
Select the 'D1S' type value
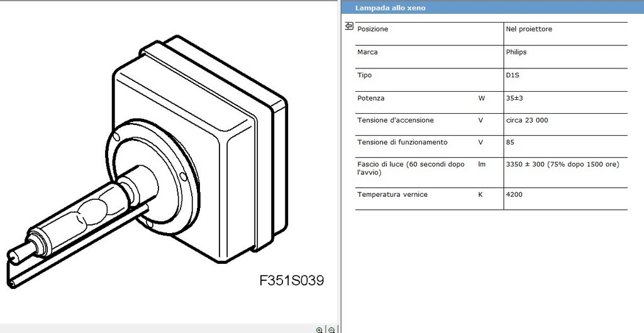tap(513, 75)
